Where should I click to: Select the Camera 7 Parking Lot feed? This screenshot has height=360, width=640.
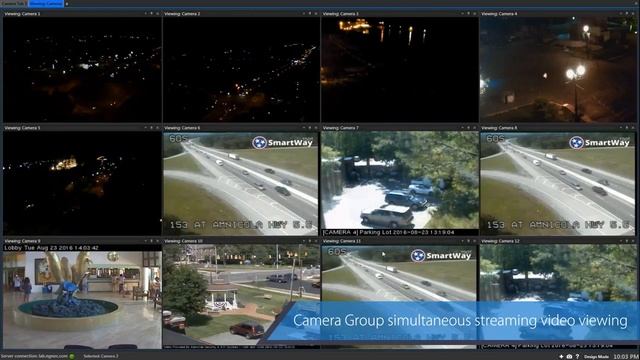(400, 183)
